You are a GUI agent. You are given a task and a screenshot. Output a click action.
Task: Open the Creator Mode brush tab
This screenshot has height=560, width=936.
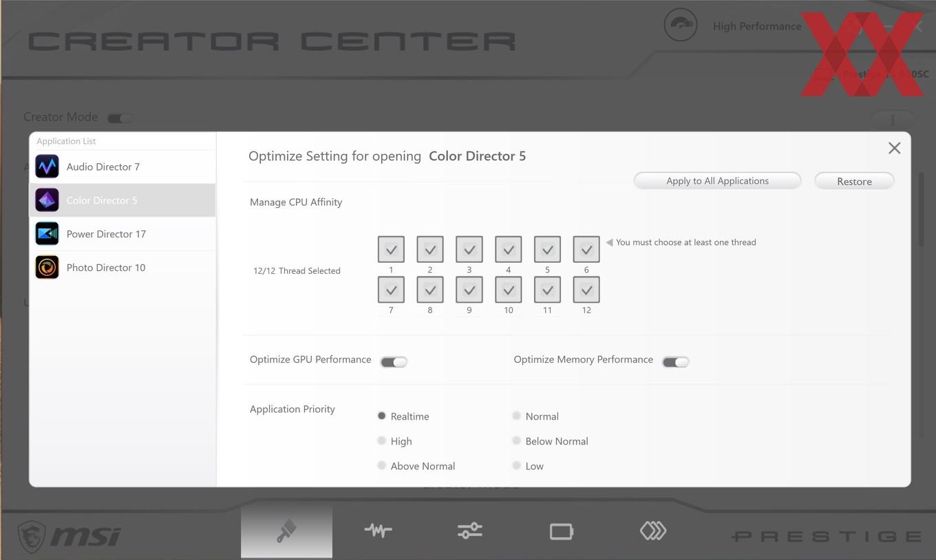pyautogui.click(x=286, y=531)
